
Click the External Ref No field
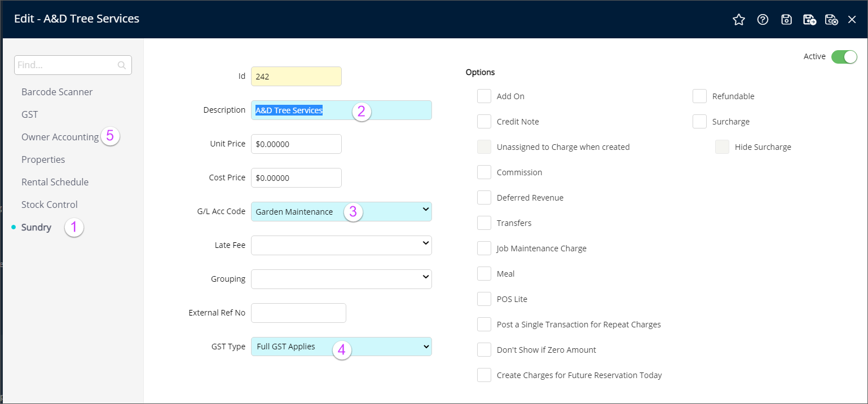pos(298,313)
